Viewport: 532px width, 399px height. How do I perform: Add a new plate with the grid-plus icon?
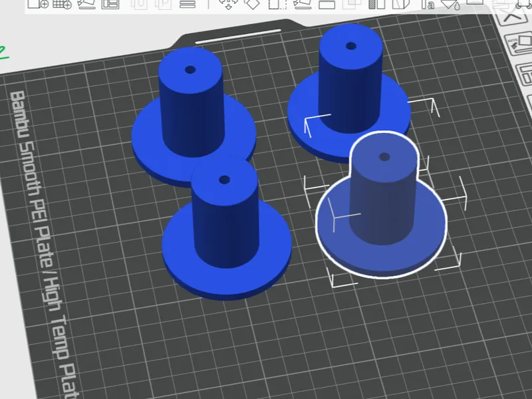[x=63, y=4]
